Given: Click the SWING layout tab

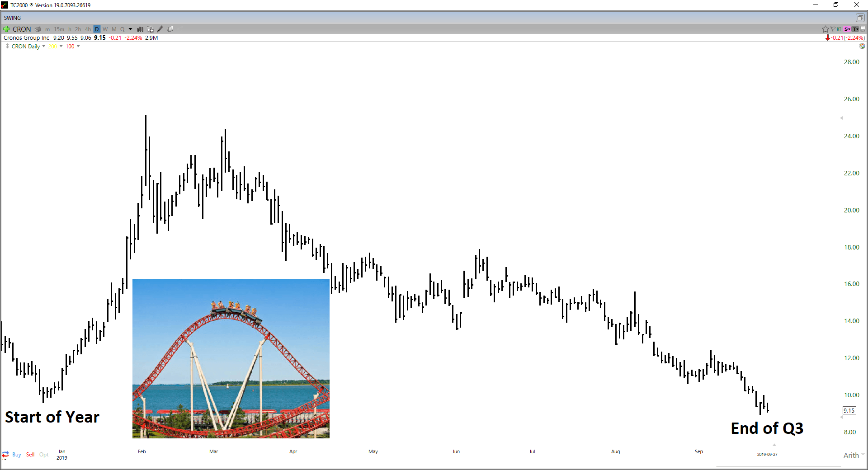Looking at the screenshot, I should 13,18.
